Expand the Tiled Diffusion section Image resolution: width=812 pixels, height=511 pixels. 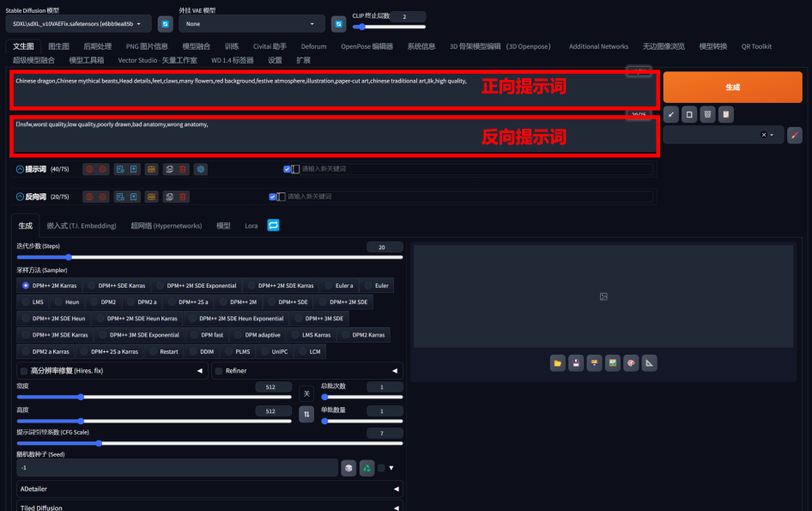pos(209,508)
